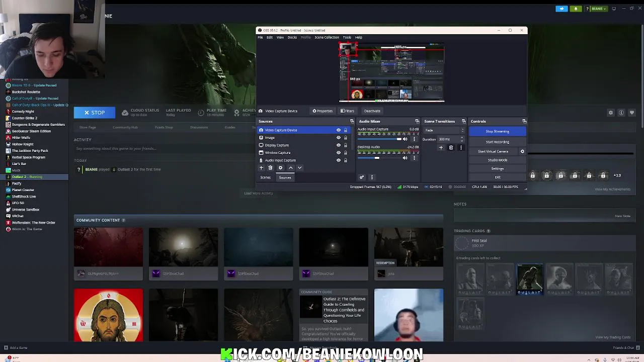
Task: Hide the Display Capture source
Action: [339, 145]
